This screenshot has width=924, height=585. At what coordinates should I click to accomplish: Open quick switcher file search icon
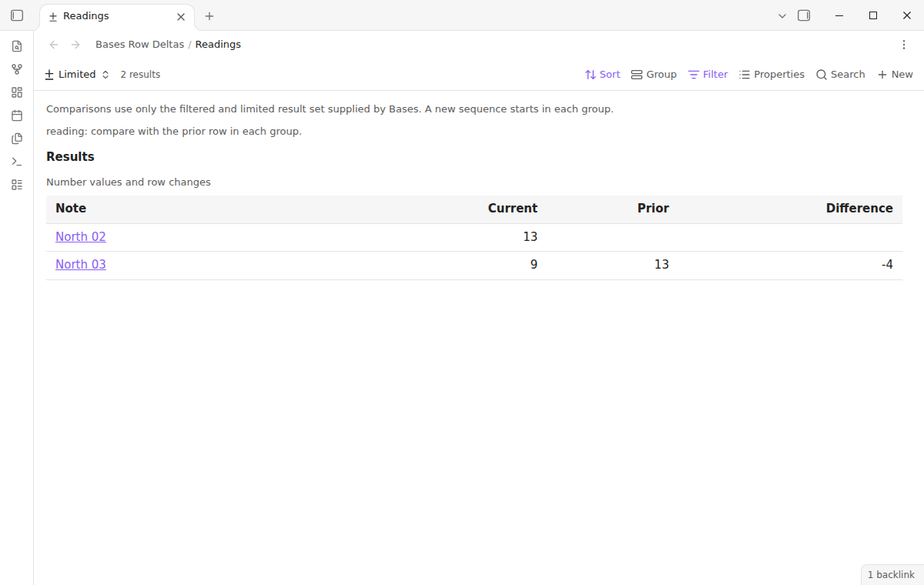[x=17, y=46]
